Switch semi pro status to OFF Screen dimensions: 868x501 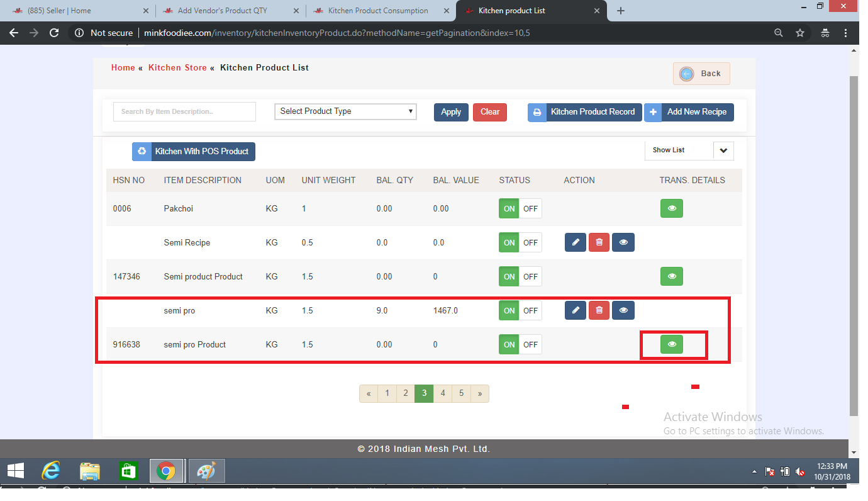(x=531, y=310)
